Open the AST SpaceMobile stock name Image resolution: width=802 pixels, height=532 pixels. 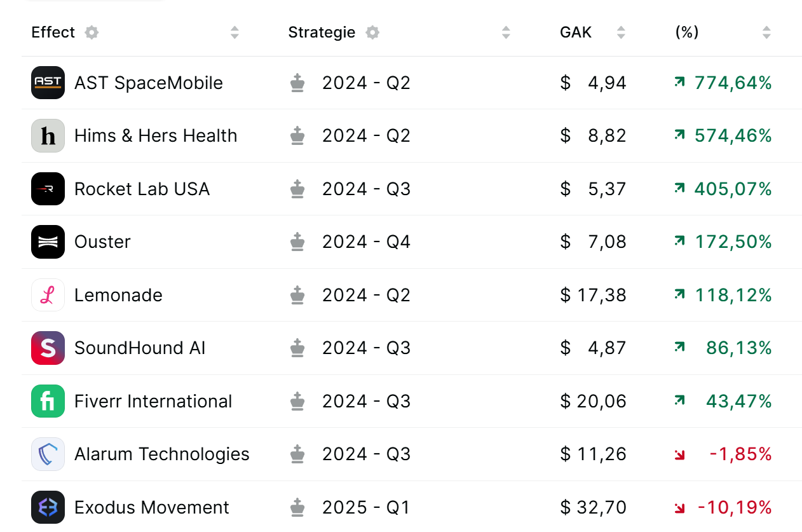pos(148,83)
